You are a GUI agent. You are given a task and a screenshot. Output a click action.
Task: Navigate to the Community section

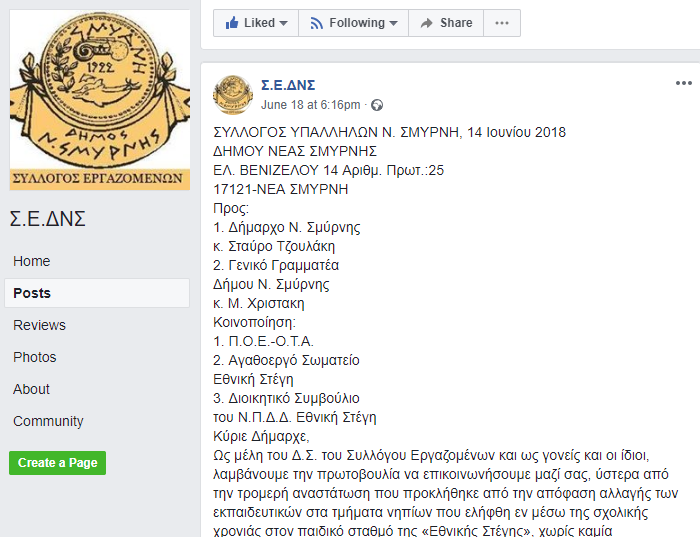(x=48, y=421)
